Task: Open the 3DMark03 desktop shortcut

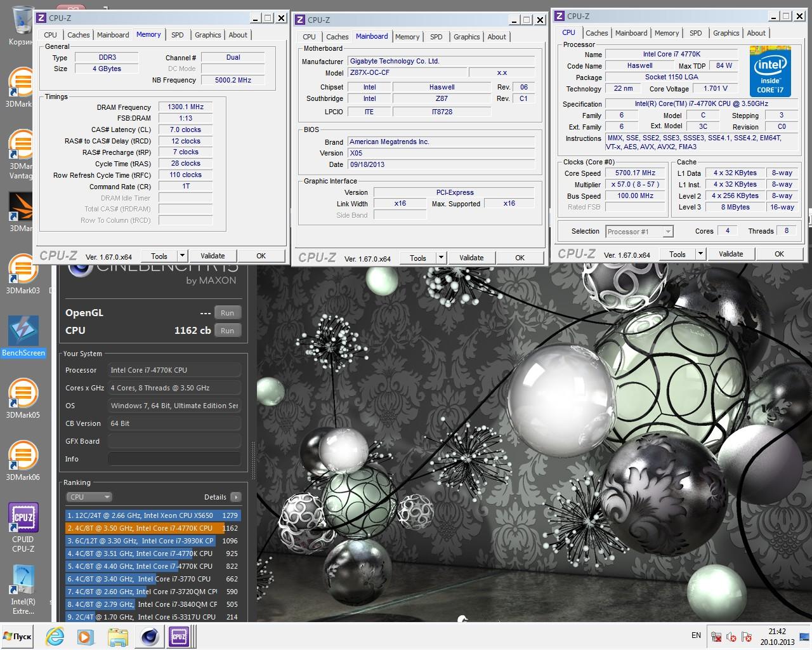Action: [x=22, y=274]
